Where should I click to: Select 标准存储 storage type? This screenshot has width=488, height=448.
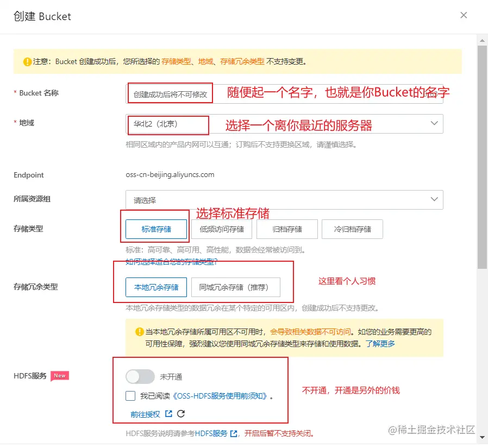[x=156, y=229]
